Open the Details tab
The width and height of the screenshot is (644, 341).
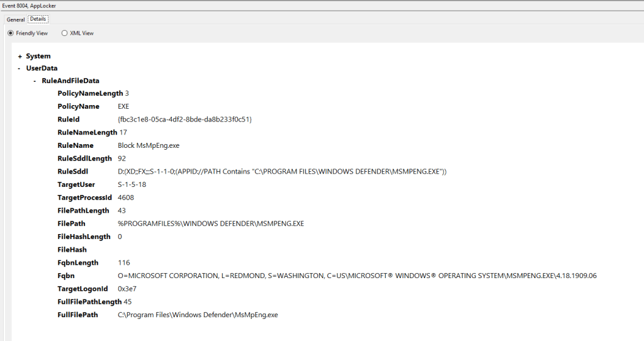[x=38, y=20]
